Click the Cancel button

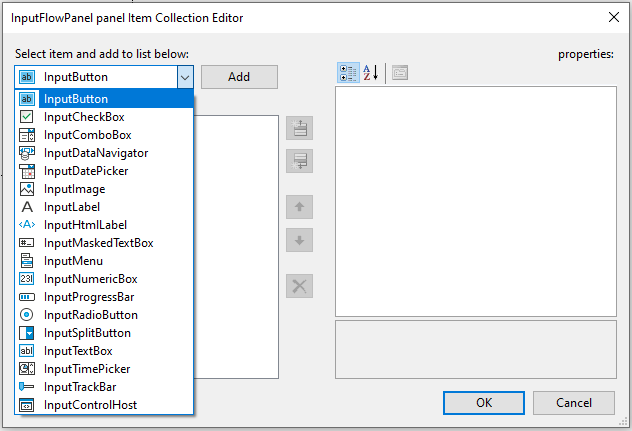(x=573, y=403)
